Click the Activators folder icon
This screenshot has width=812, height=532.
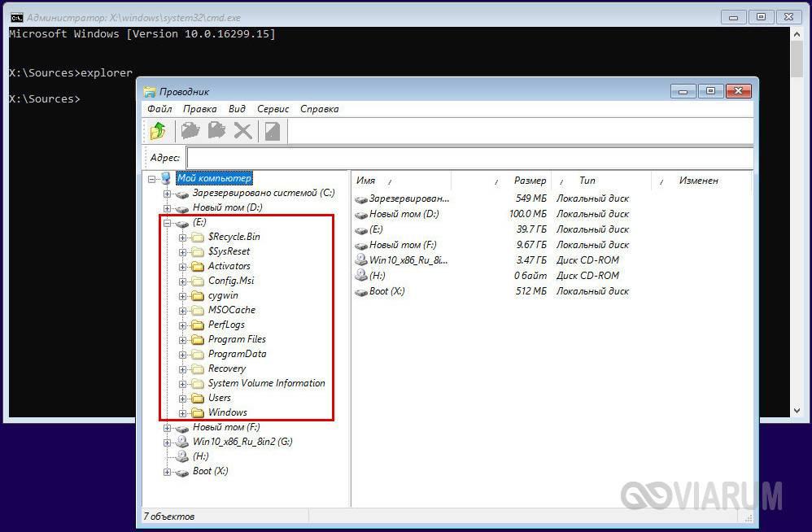tap(197, 267)
